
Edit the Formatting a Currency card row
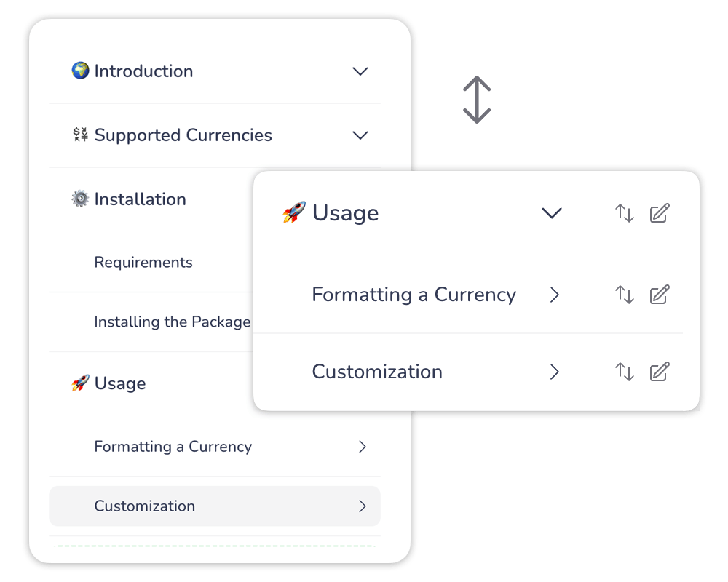[x=659, y=295]
